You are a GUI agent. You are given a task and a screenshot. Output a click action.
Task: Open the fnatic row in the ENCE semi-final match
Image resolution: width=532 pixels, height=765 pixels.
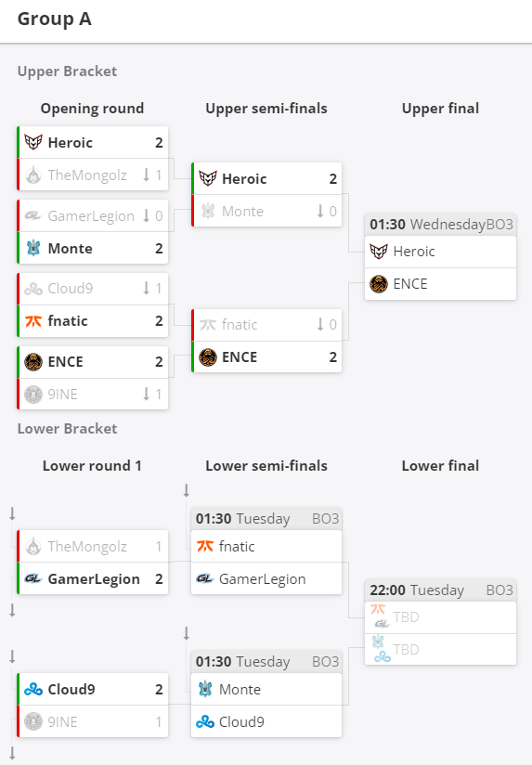266,324
